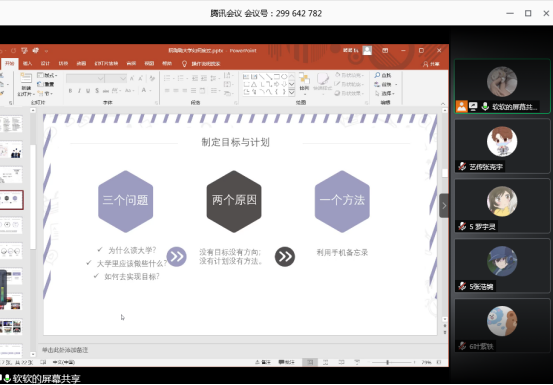Select the highlighted current slide thumbnail
Viewport: 553px width, 385px height.
click(11, 200)
